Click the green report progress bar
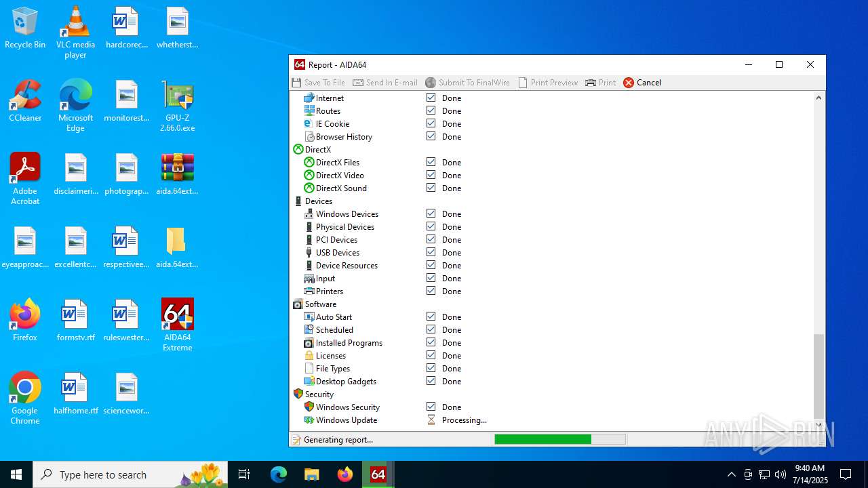Viewport: 868px width, 488px height. click(542, 440)
